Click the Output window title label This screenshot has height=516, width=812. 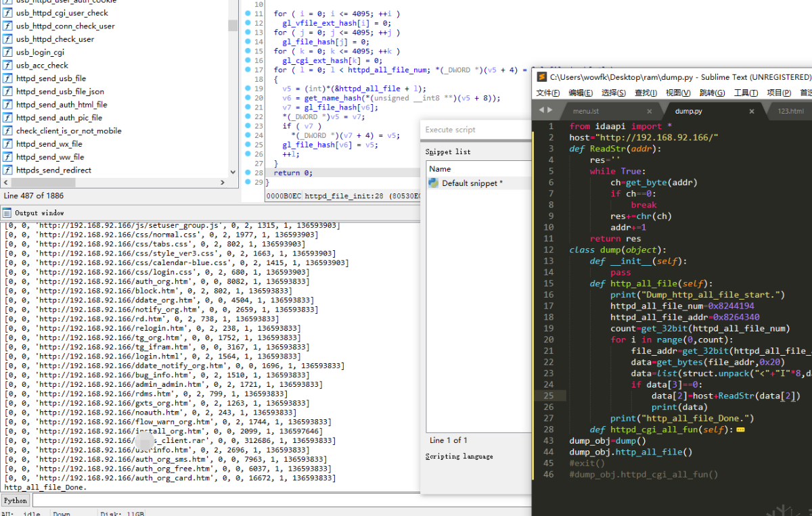(39, 213)
